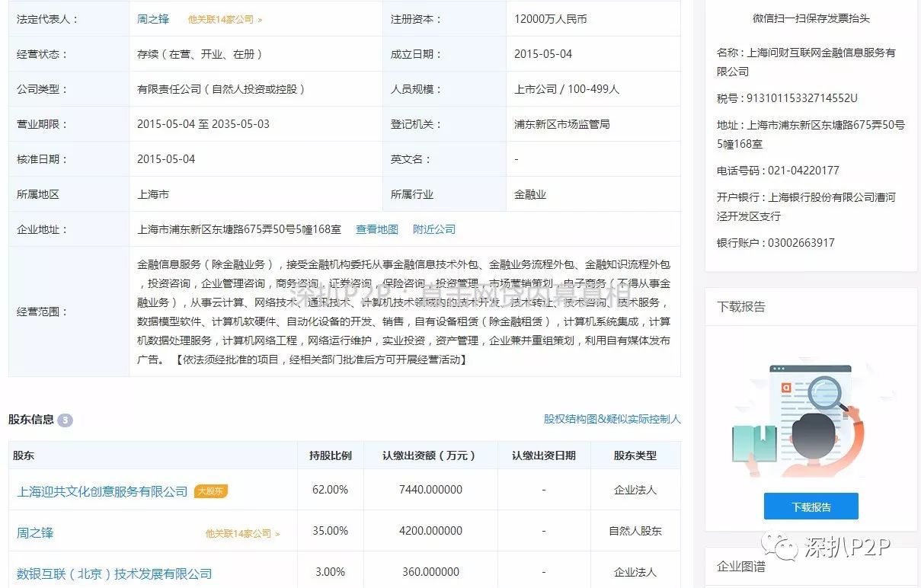Select shareholding ratio 3.00%

(x=330, y=572)
